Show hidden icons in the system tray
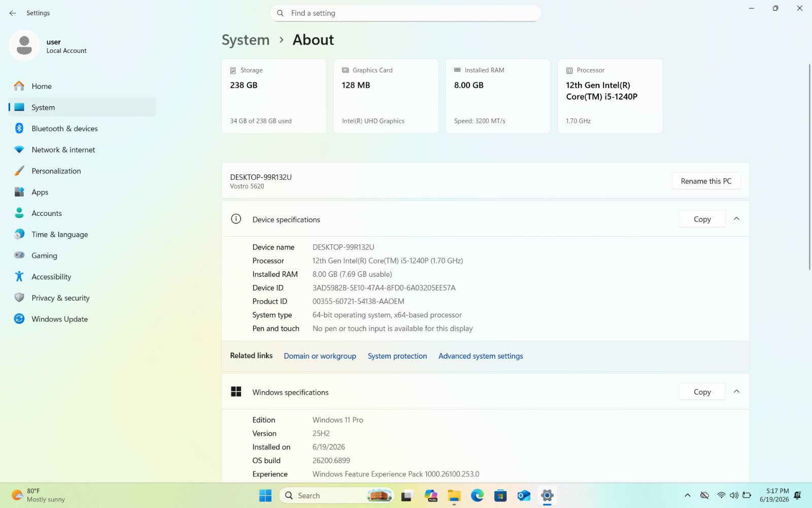 [x=688, y=495]
